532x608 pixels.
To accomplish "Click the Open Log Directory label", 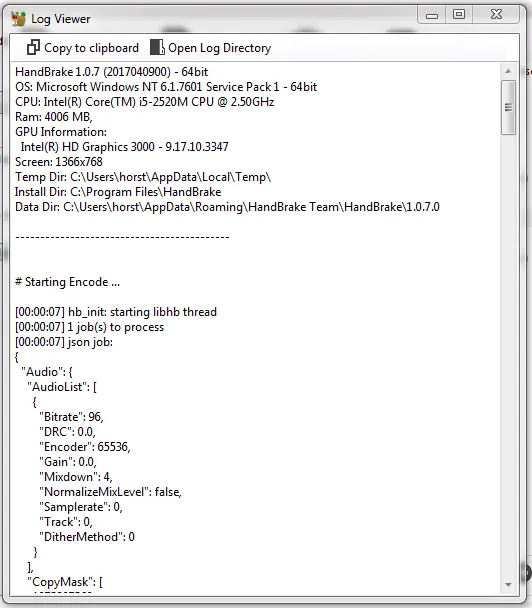I will pos(219,48).
